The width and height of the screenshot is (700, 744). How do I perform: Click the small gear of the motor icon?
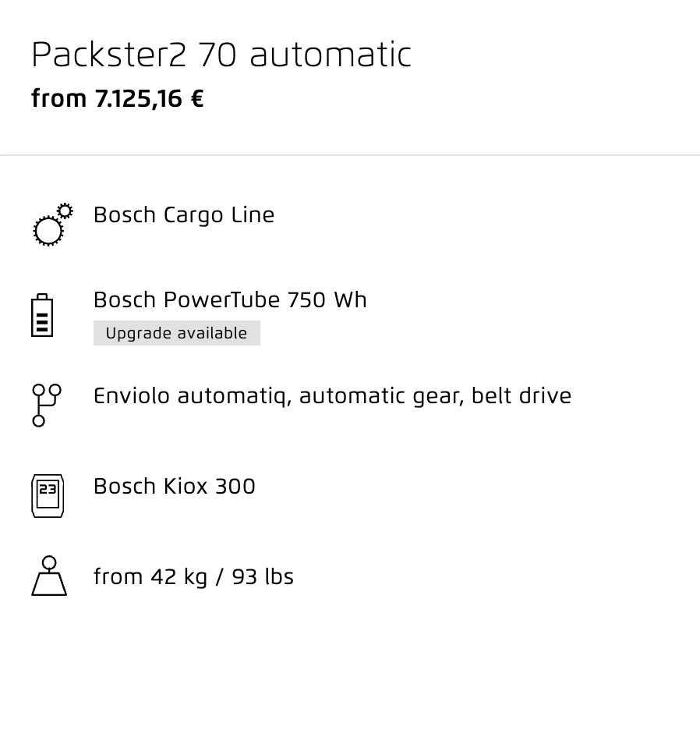tap(65, 211)
